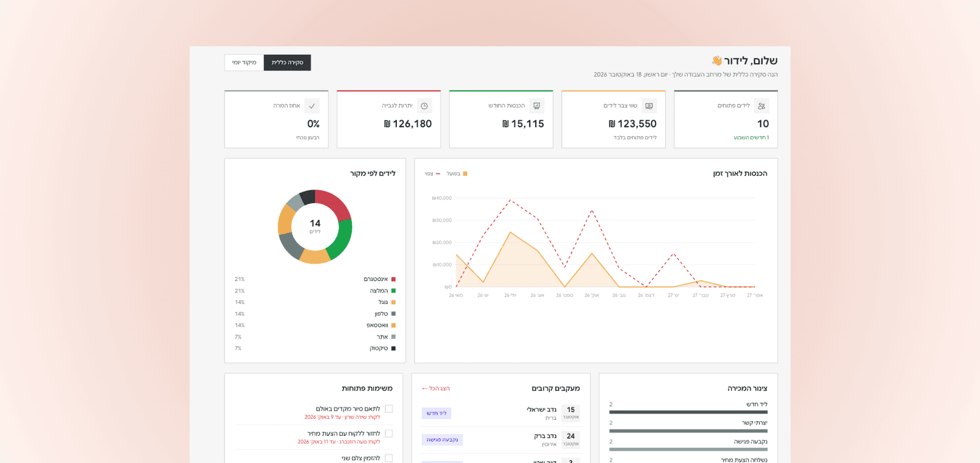This screenshot has width=980, height=463.
Task: Click the אתר row in leads sources
Action: (315, 337)
